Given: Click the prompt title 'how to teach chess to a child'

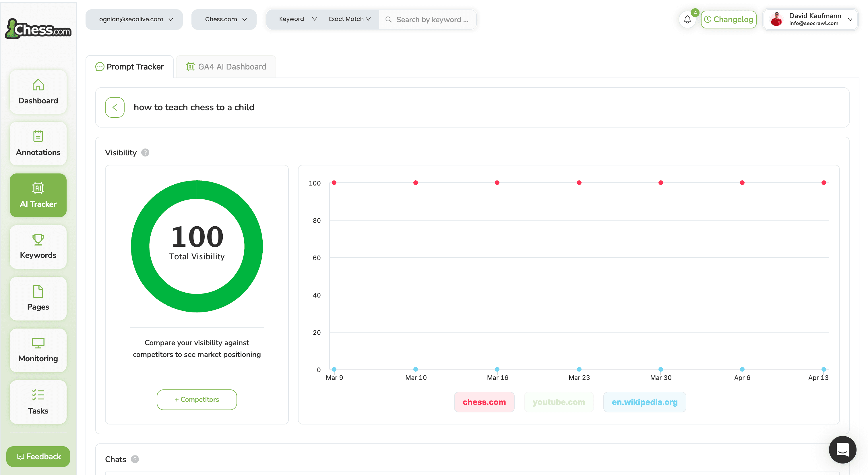Looking at the screenshot, I should coord(194,107).
